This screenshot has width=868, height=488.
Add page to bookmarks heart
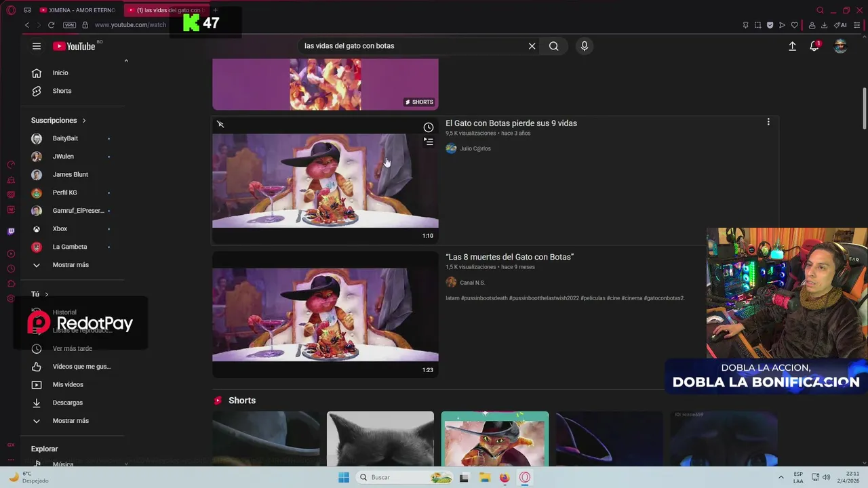click(x=795, y=25)
